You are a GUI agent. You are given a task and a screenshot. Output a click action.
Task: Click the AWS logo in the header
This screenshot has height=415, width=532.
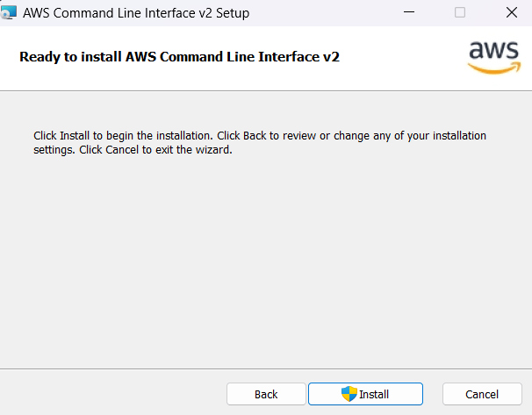(494, 56)
